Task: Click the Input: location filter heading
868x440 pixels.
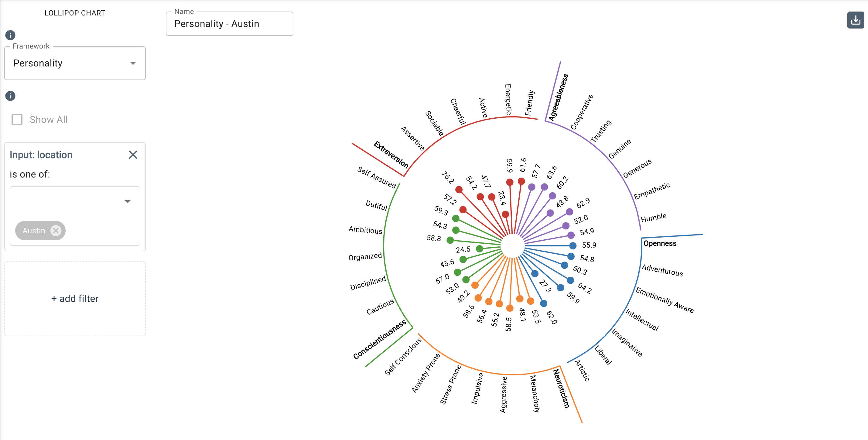Action: (41, 155)
